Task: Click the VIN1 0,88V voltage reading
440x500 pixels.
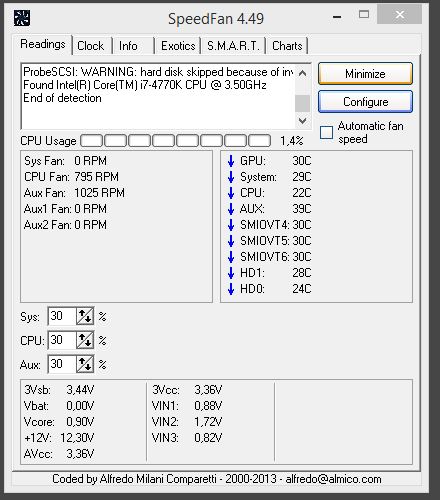Action: (x=187, y=406)
